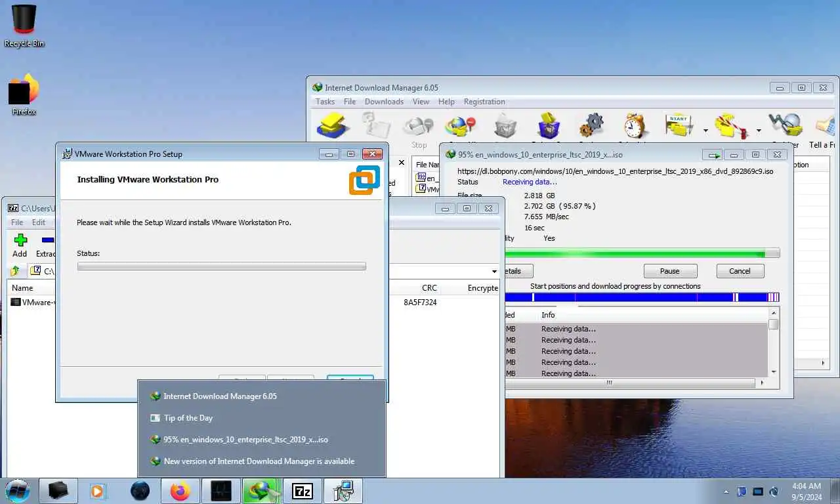Open the Recycle Bin desktop icon

click(x=24, y=26)
